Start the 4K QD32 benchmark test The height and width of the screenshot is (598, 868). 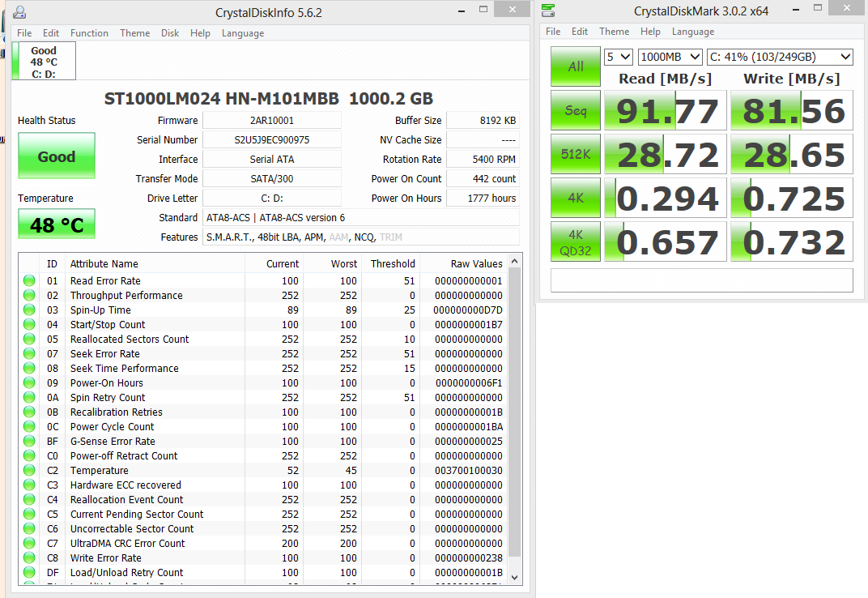coord(576,241)
